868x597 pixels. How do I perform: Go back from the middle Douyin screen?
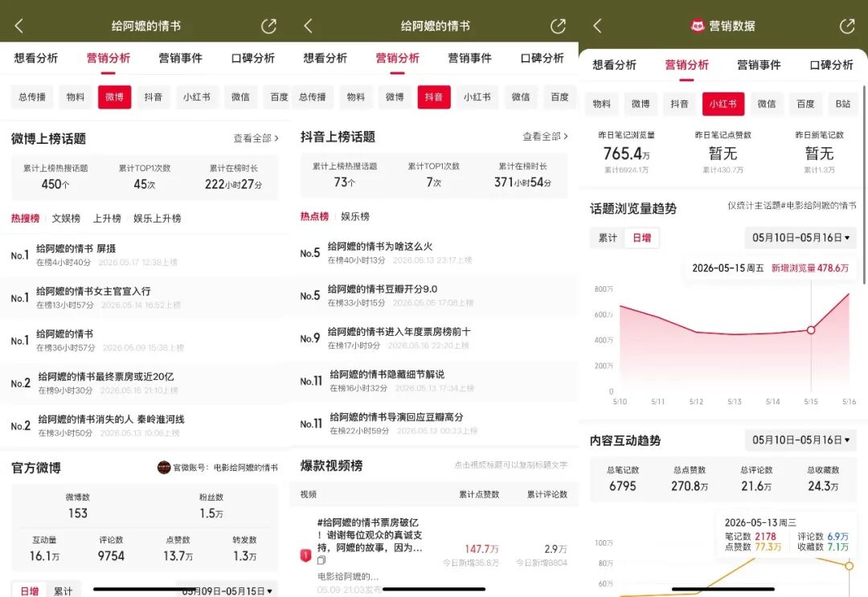pos(309,26)
